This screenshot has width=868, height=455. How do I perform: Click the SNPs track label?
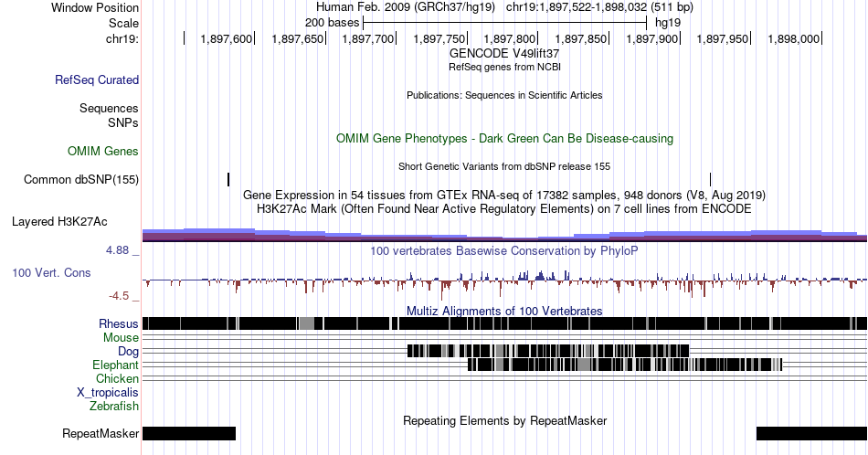(123, 122)
